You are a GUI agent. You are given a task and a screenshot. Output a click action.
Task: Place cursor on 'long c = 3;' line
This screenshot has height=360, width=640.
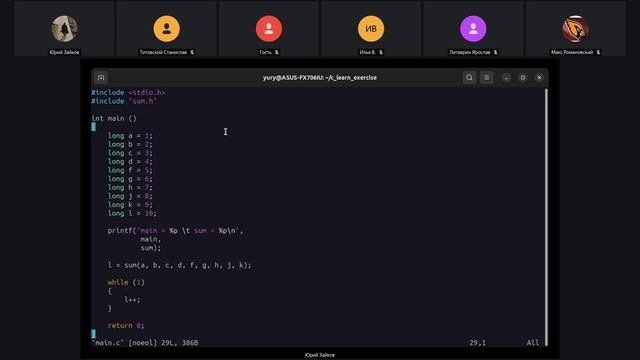point(130,153)
